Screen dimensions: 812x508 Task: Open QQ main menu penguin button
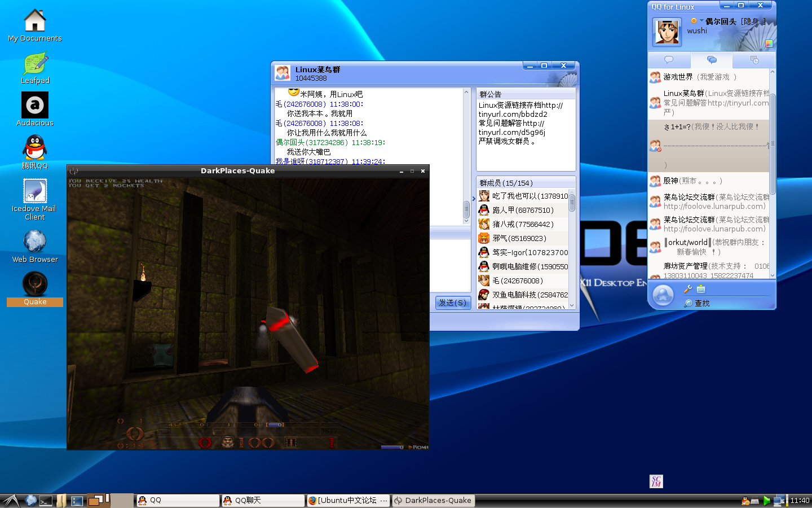click(663, 295)
